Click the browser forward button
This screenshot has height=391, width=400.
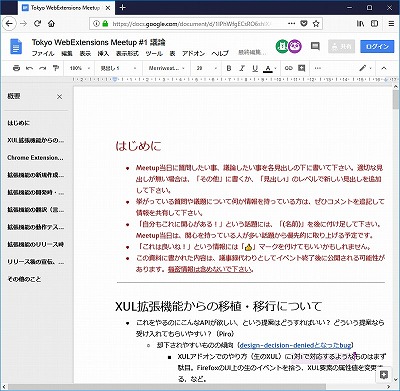pyautogui.click(x=23, y=23)
